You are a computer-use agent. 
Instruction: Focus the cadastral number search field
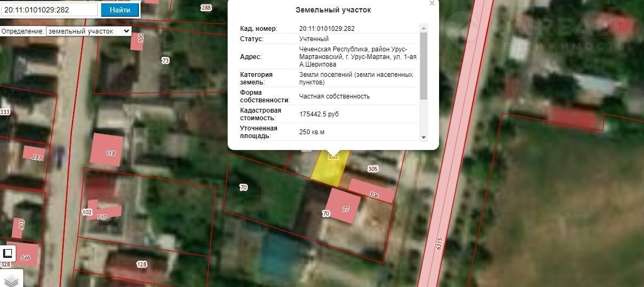[x=50, y=10]
